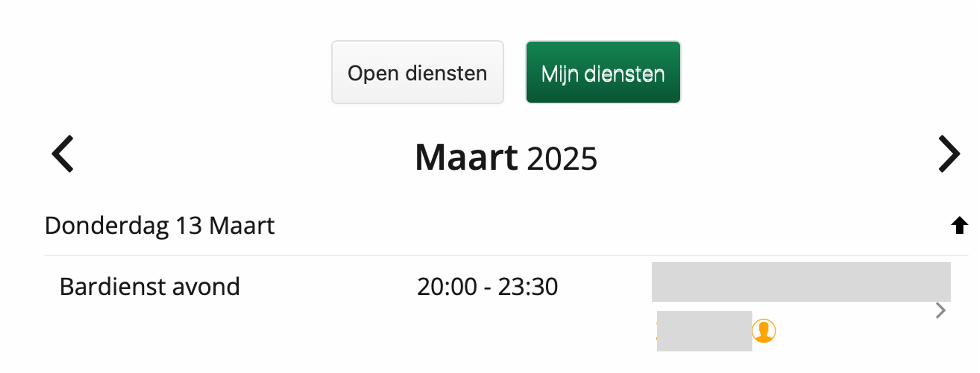Toggle to the Open diensten filter

[x=417, y=72]
